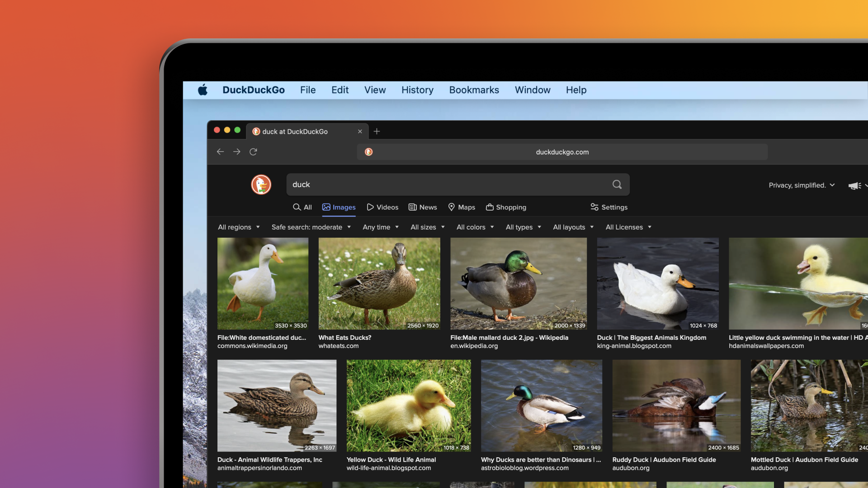The image size is (868, 488).
Task: Open the Videos search category
Action: click(x=382, y=207)
